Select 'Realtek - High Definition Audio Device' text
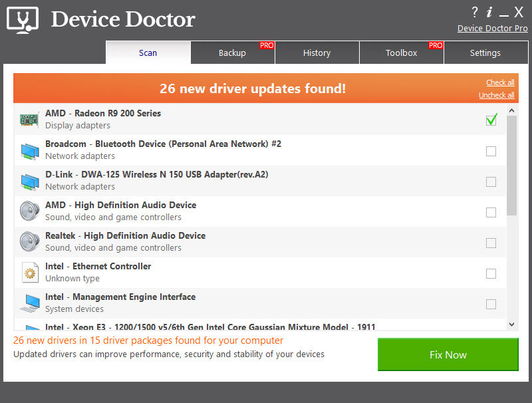The height and width of the screenshot is (403, 532). tap(126, 235)
